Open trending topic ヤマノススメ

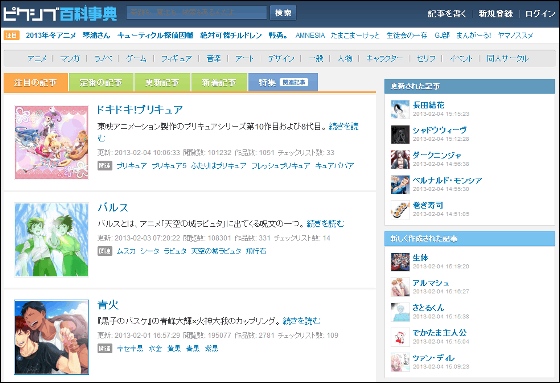coord(515,35)
